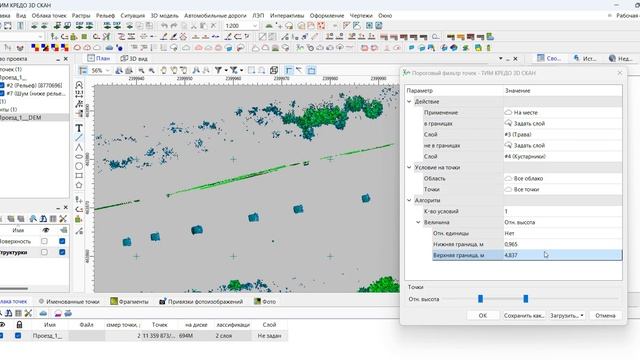The image size is (640, 360).
Task: Click OK in the threshold filter dialog
Action: 482,316
